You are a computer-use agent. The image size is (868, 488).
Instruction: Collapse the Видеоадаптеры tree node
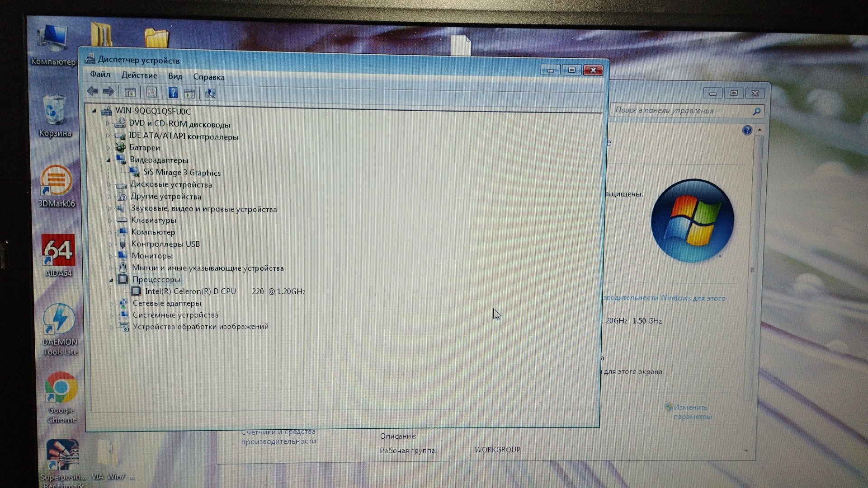[108, 160]
